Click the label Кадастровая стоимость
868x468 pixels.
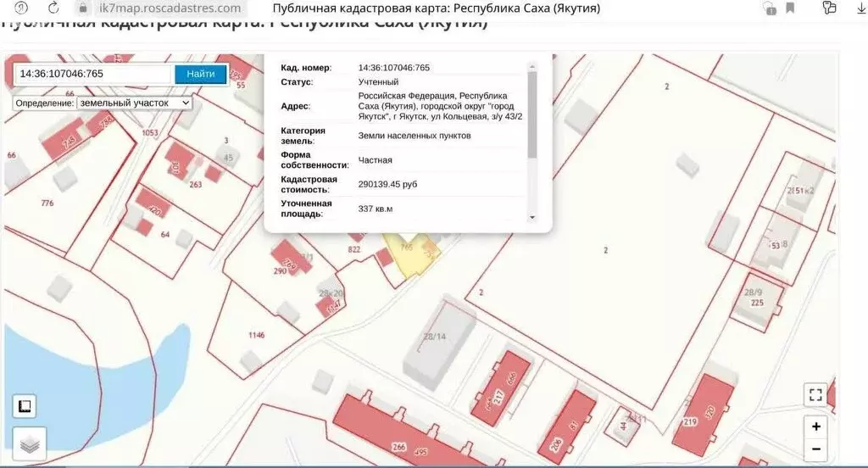309,185
